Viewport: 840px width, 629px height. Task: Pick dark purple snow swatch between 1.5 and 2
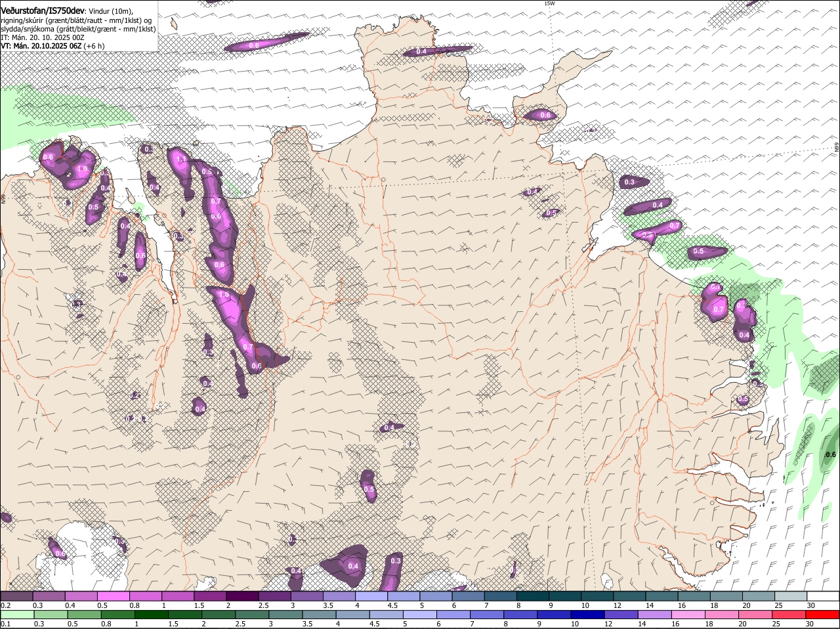tap(209, 596)
